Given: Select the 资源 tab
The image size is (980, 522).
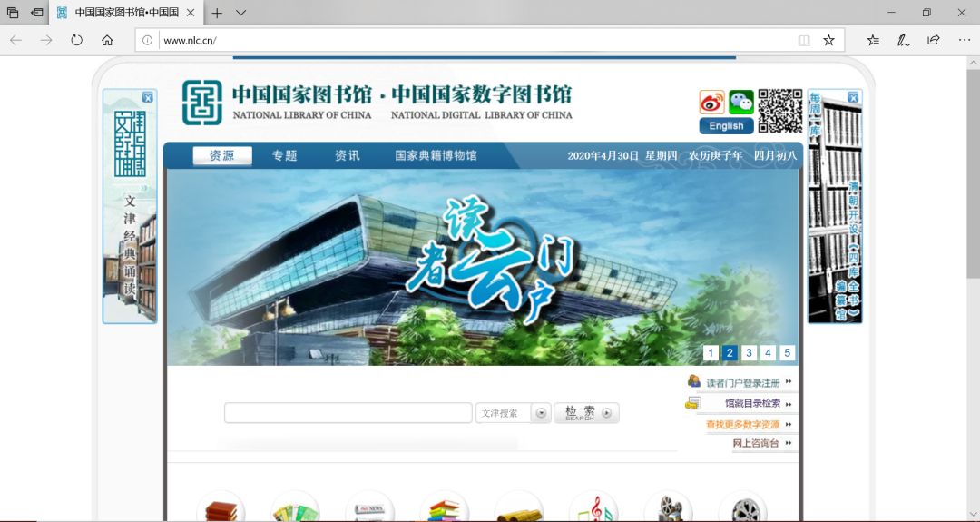Looking at the screenshot, I should coord(222,155).
